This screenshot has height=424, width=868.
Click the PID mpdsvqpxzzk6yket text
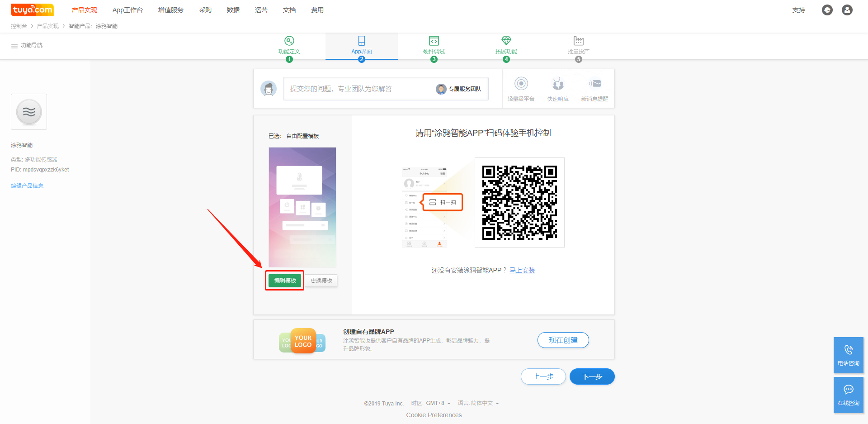(x=40, y=170)
